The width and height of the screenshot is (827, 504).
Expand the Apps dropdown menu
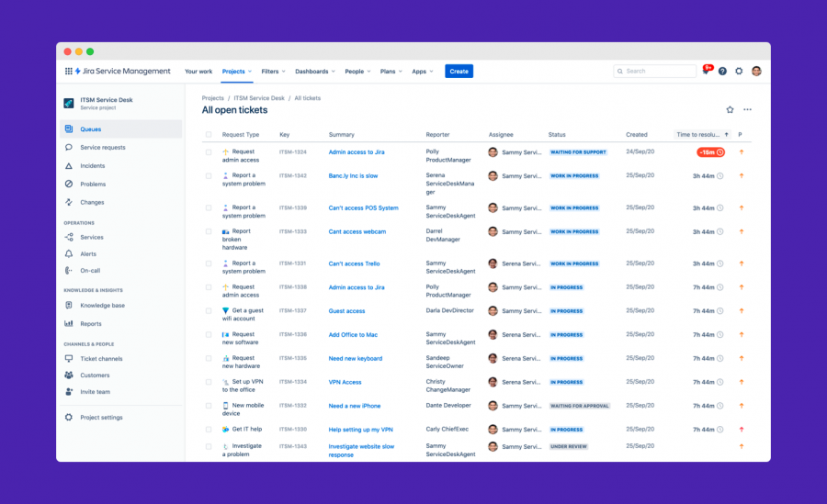point(423,72)
